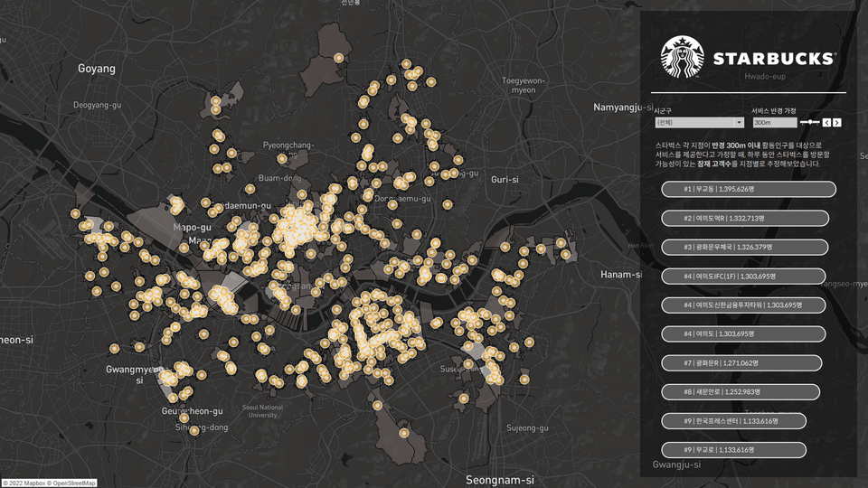Select ranking bar #3 광화문우체국
This screenshot has height=488, width=868.
click(x=744, y=247)
